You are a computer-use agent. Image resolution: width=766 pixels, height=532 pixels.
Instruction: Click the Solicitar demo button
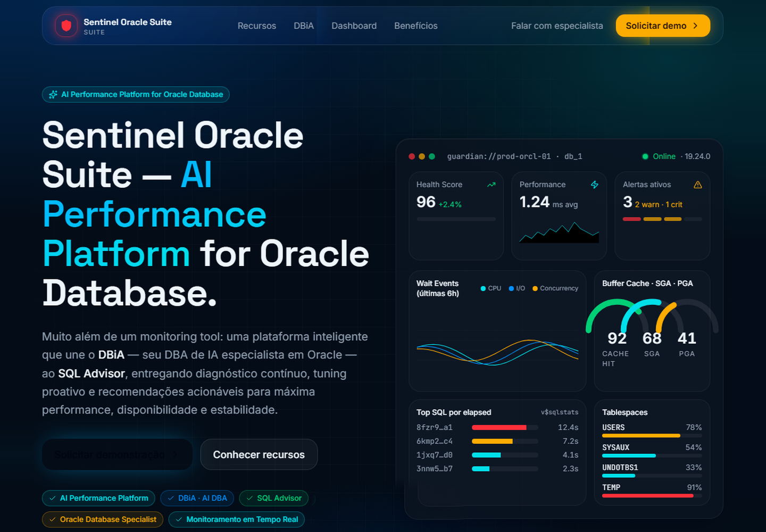pos(663,26)
